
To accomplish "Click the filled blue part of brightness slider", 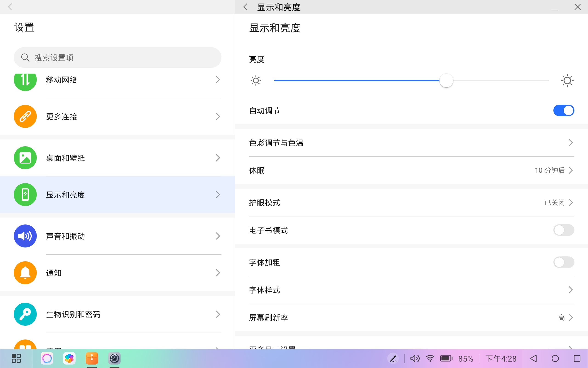I will 357,80.
